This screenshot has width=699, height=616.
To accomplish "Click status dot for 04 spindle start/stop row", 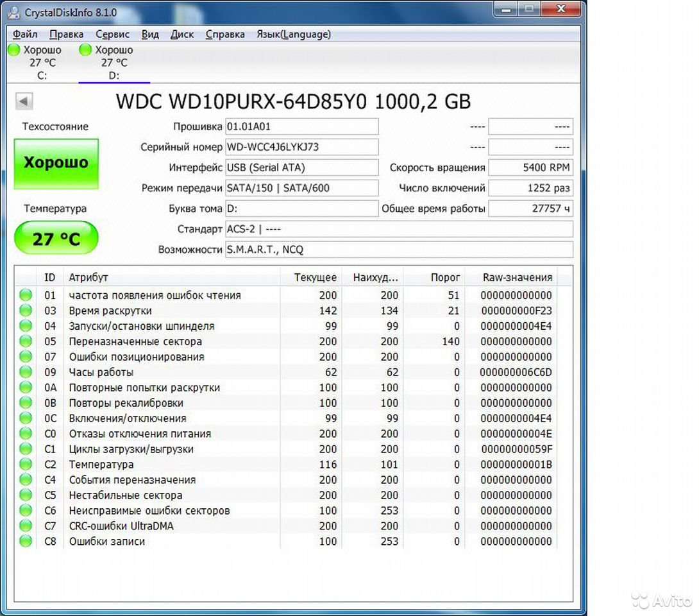I will (26, 325).
